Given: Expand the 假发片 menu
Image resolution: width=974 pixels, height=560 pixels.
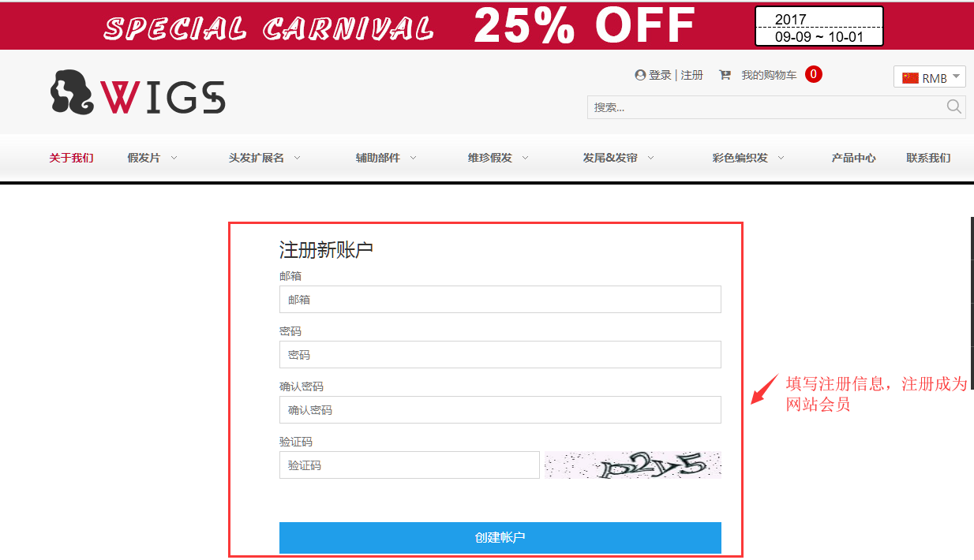Looking at the screenshot, I should coord(152,158).
